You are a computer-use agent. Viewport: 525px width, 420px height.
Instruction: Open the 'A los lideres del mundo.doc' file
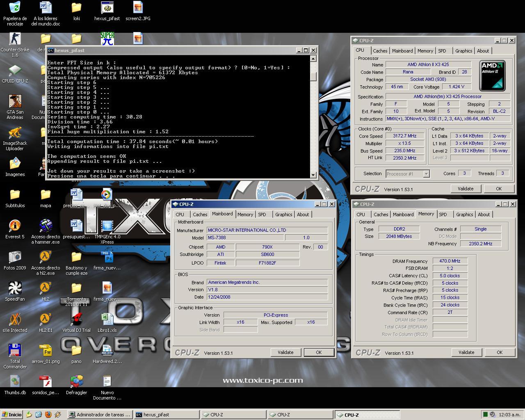coord(46,14)
